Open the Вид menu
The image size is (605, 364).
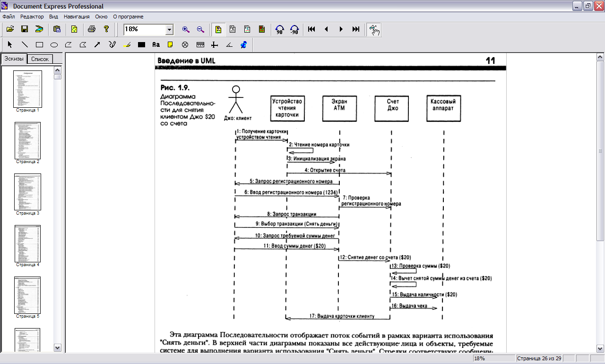(x=54, y=17)
